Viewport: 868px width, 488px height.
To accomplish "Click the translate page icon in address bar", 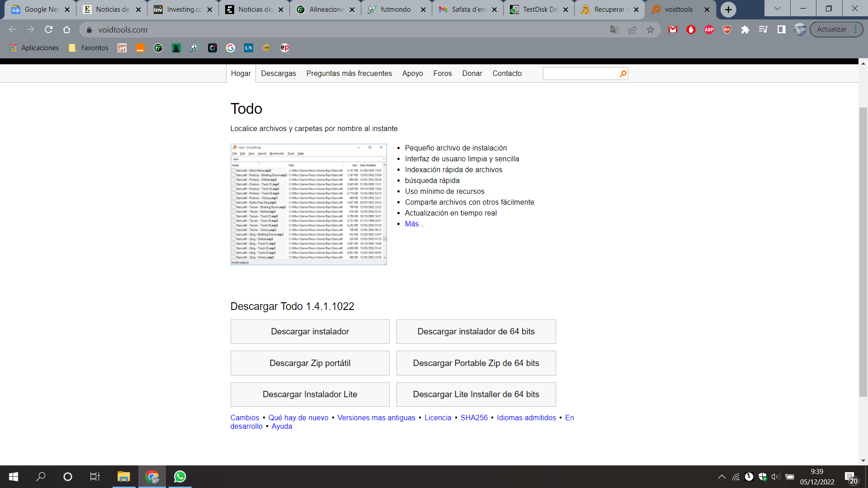I will tap(614, 30).
